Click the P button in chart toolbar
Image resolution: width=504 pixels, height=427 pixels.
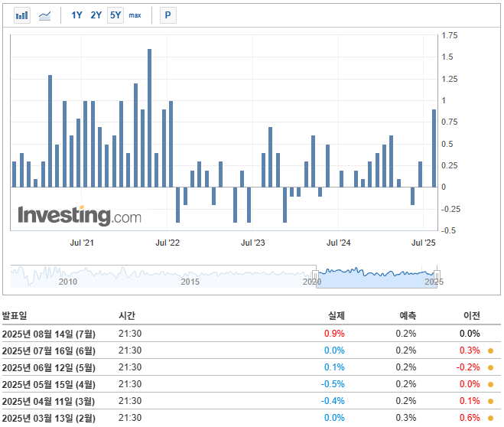click(167, 15)
